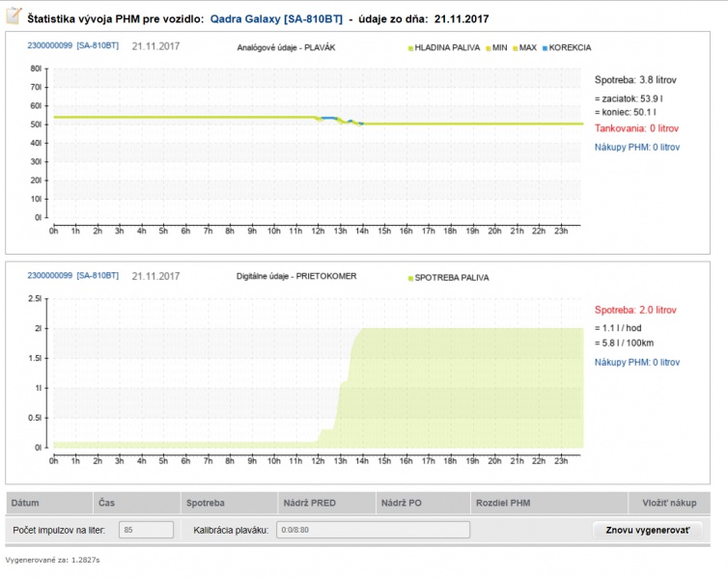This screenshot has width=728, height=578.
Task: Toggle the MAX legend entry
Action: (x=524, y=48)
